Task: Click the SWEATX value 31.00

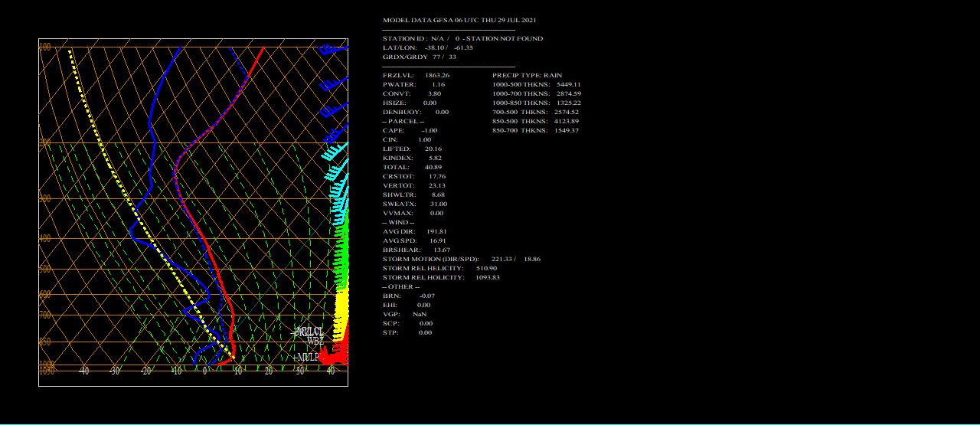Action: point(438,204)
